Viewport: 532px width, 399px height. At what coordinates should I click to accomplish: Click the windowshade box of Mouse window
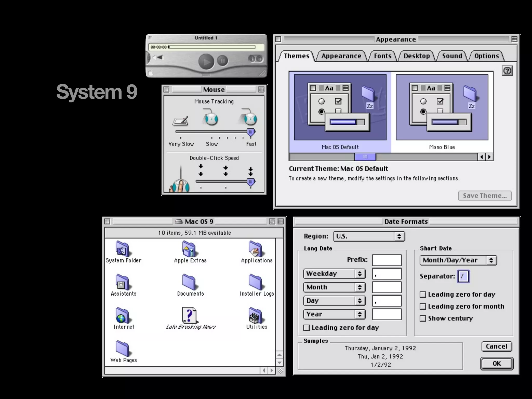(261, 90)
